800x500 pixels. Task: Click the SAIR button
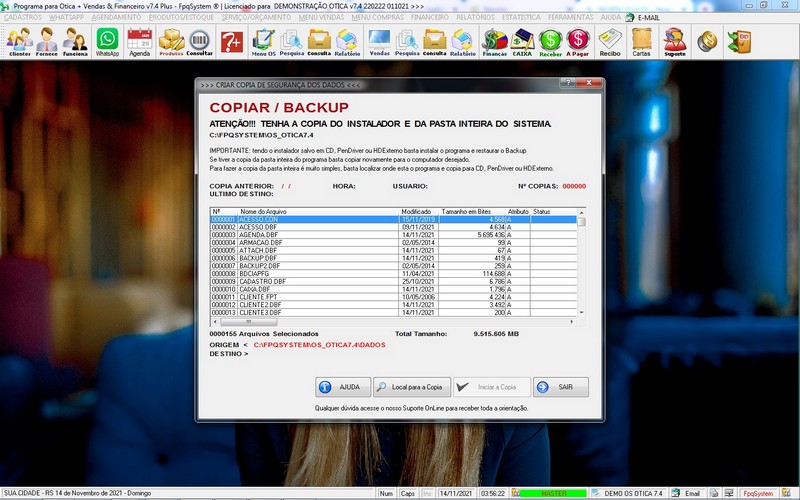pos(561,387)
